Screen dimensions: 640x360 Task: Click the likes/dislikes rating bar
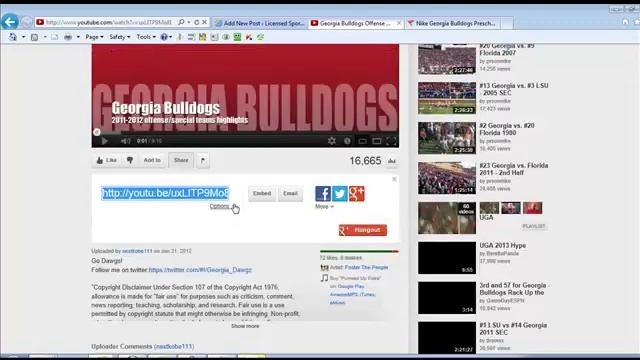(359, 251)
